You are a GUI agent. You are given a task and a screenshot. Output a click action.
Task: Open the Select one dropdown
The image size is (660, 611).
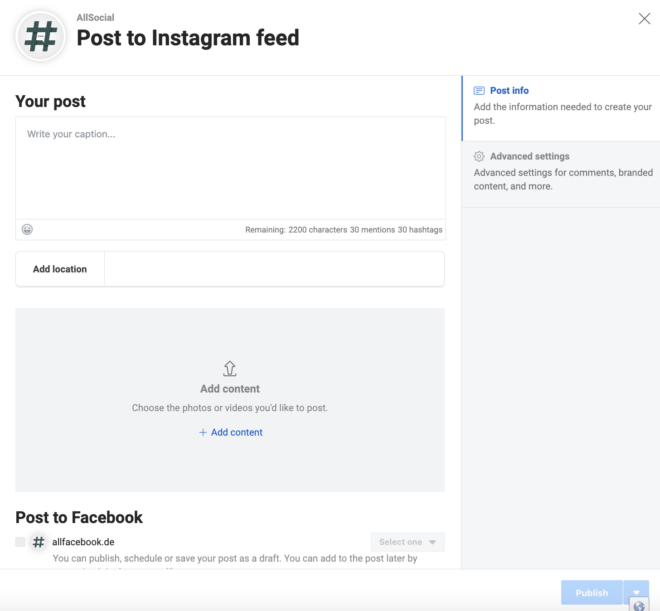407,542
